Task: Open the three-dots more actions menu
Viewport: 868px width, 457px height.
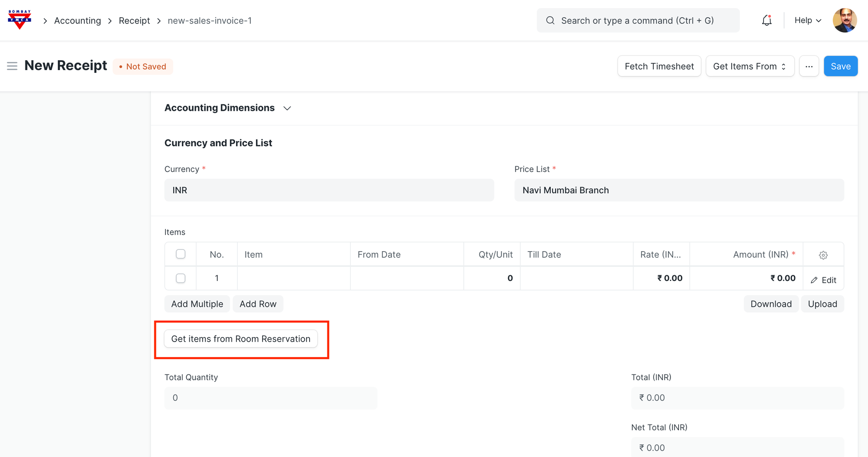Action: (x=809, y=66)
